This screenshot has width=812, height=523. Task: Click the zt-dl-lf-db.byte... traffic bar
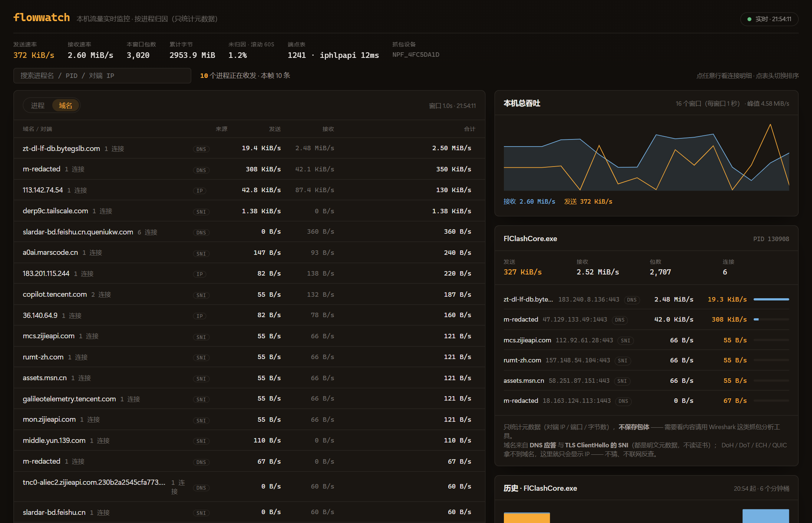pos(771,299)
